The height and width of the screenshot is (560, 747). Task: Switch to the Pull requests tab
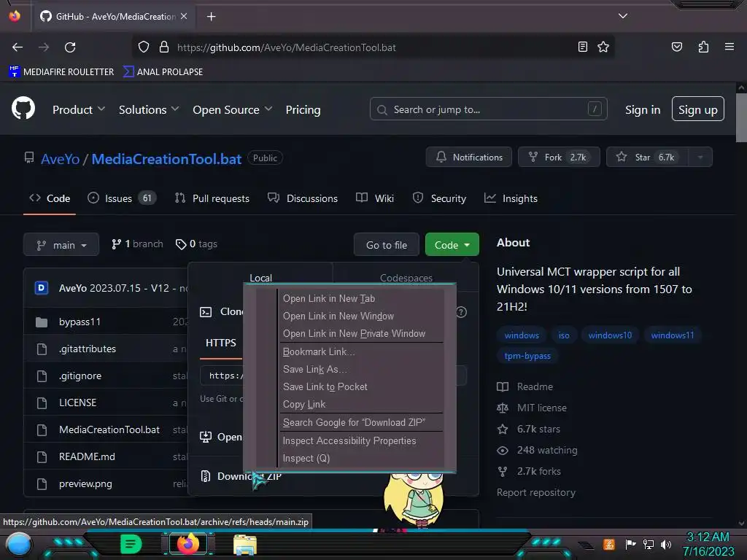[x=212, y=198]
